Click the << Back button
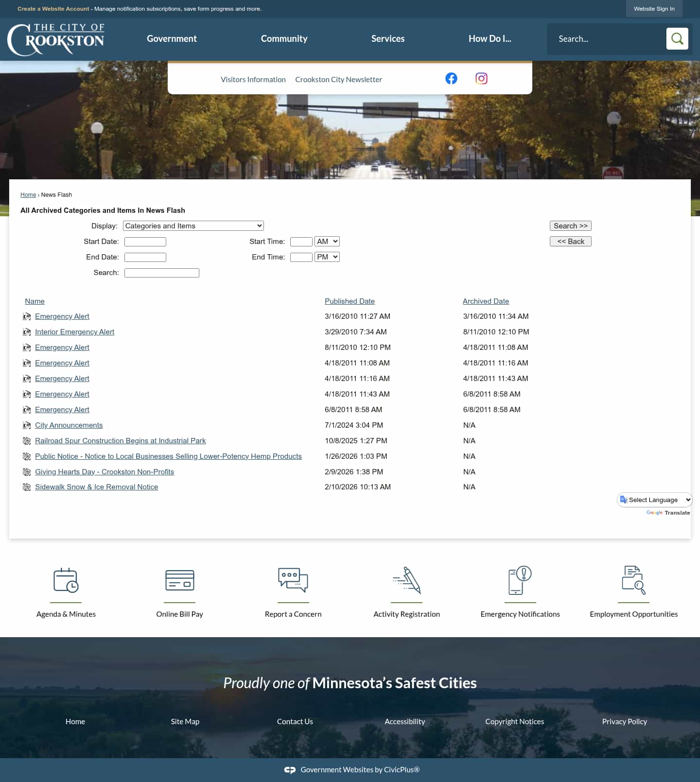700x782 pixels. (x=571, y=241)
